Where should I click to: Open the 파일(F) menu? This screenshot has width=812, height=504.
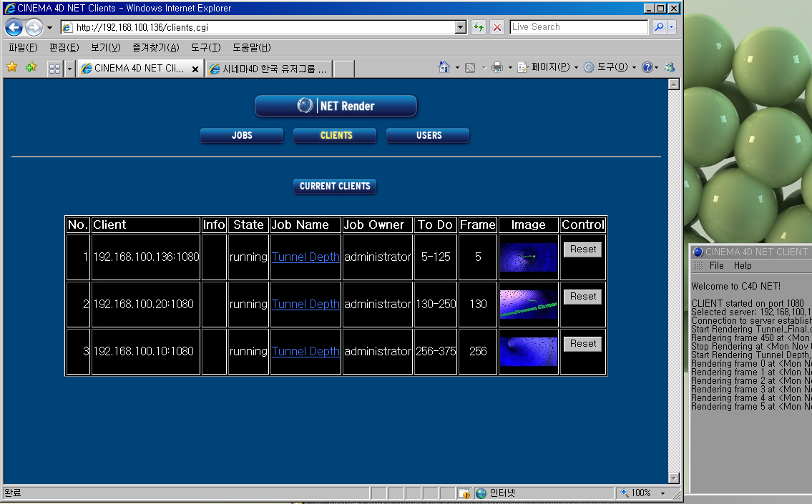pyautogui.click(x=24, y=48)
